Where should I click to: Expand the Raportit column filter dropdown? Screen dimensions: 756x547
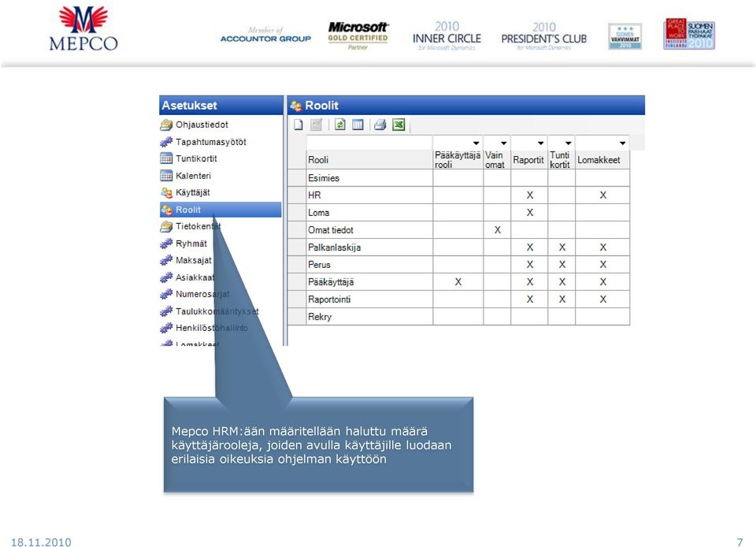(x=540, y=143)
